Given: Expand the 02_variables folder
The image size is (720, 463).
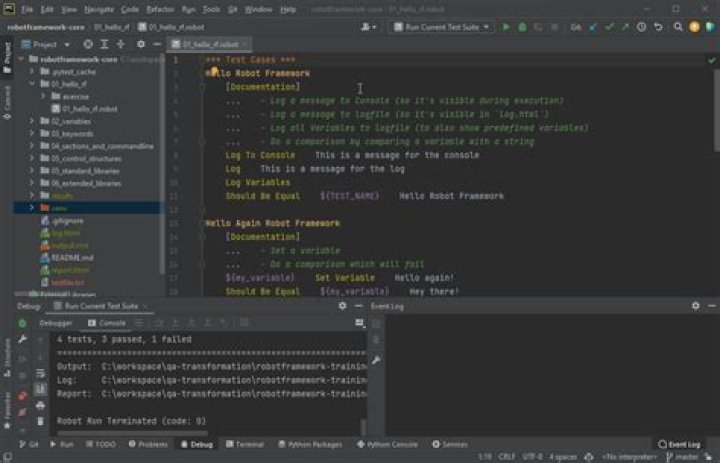Looking at the screenshot, I should tap(32, 121).
